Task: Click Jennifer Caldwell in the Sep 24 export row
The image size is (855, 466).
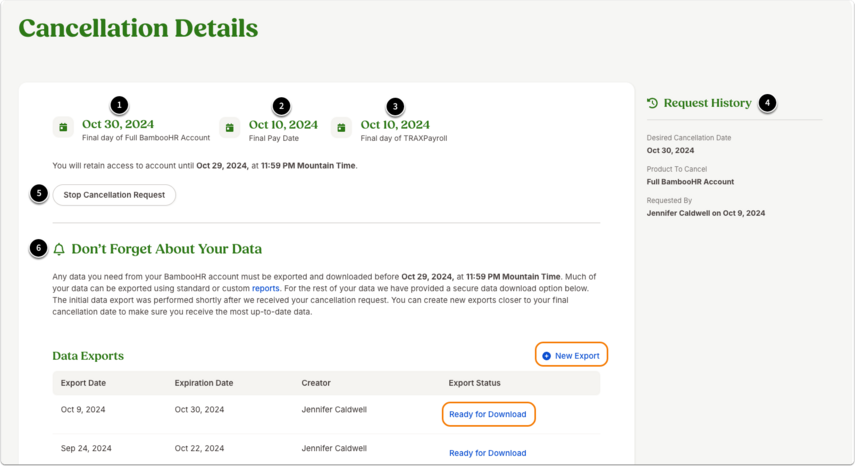Action: coord(334,448)
